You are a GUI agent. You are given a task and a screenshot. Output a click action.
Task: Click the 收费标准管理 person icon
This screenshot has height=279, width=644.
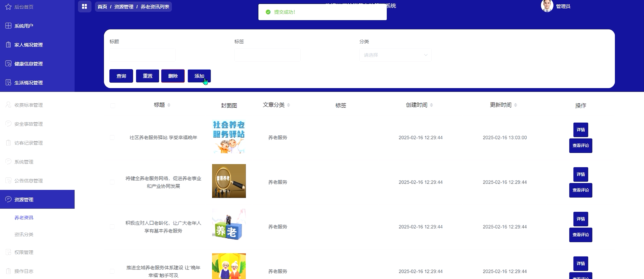click(8, 105)
